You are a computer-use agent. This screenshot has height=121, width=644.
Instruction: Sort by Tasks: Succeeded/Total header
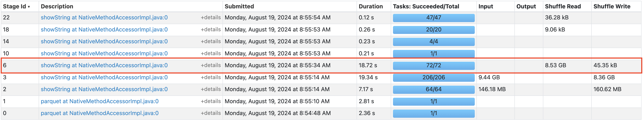click(426, 7)
